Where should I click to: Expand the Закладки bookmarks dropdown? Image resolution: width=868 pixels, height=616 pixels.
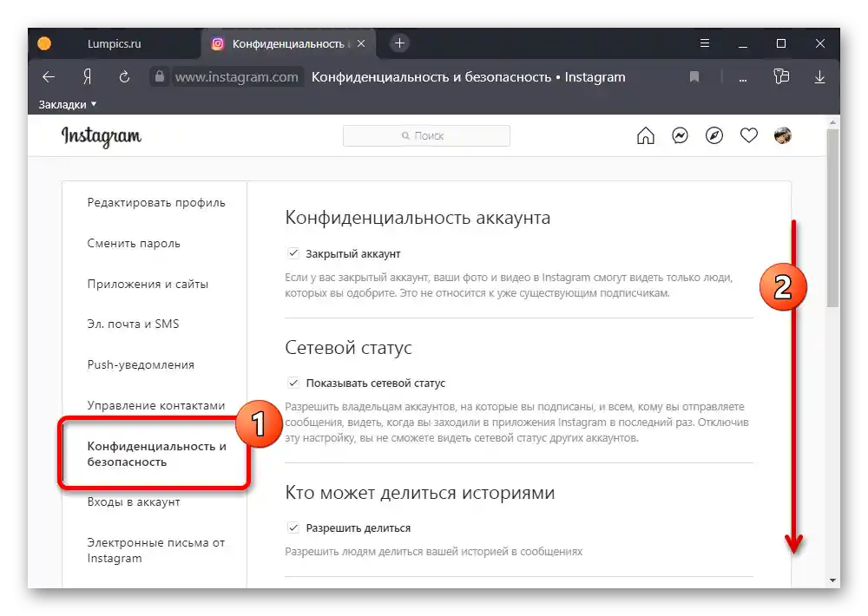coord(68,105)
